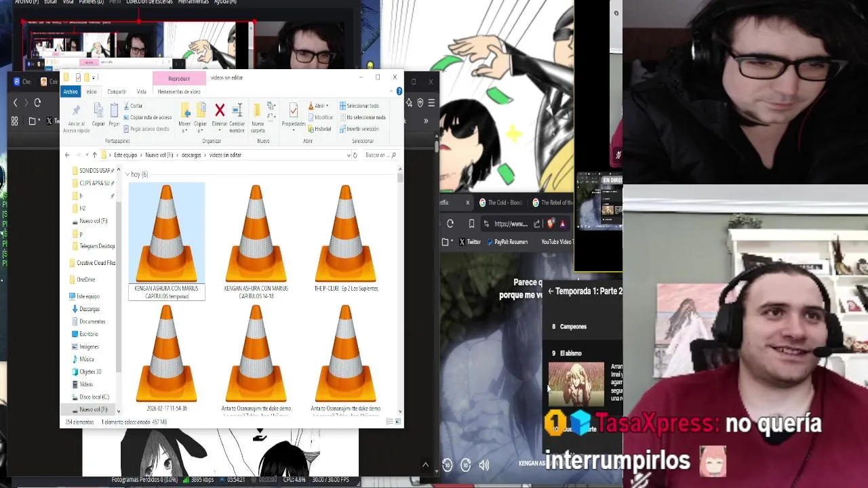Click Seleccionar todo in the ribbon

point(359,106)
